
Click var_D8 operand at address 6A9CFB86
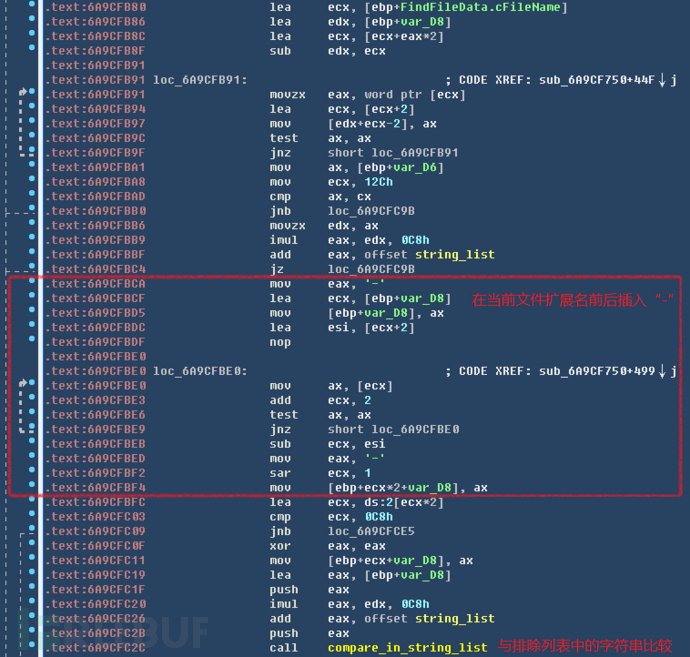(x=422, y=22)
